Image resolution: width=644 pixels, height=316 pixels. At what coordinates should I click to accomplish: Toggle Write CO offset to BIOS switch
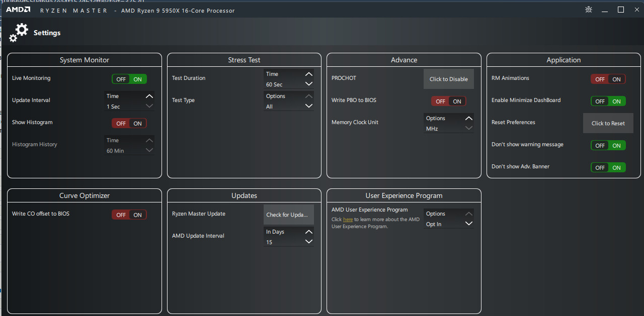tap(129, 215)
